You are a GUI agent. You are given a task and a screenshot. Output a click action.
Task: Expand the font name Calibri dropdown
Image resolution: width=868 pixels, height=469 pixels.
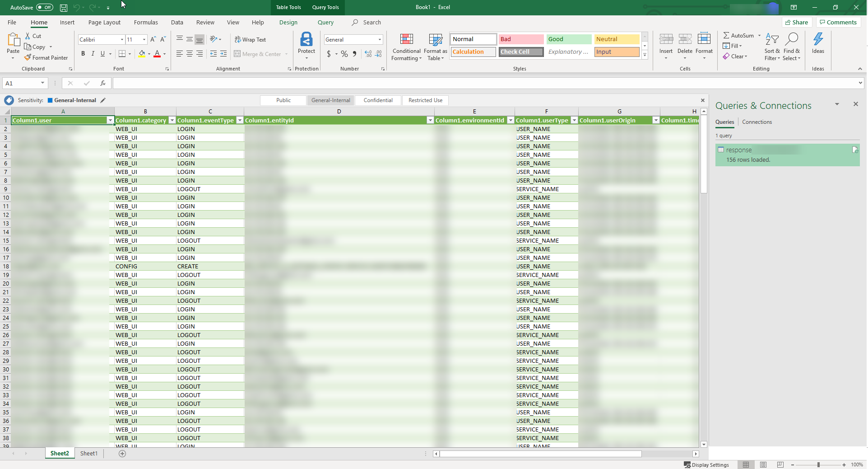122,40
